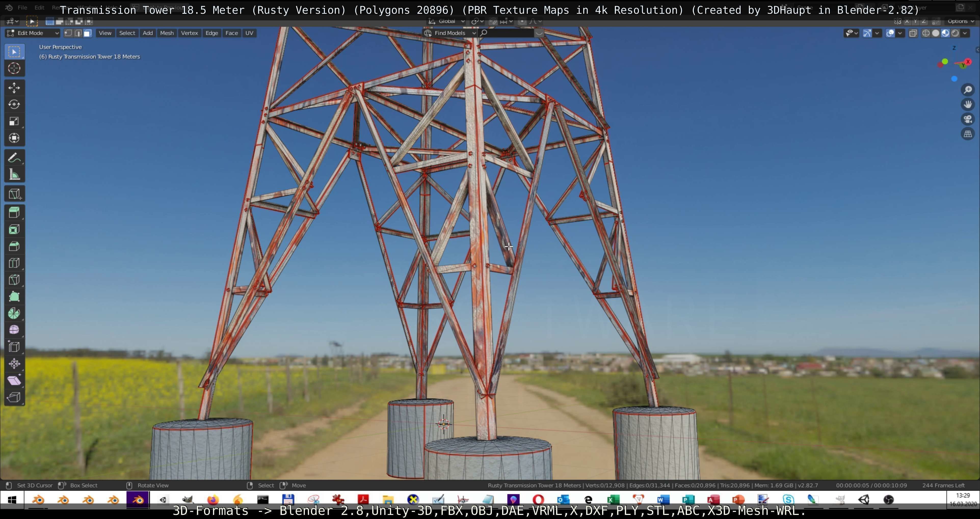Activate the 3D Cursor tool
The height and width of the screenshot is (519, 980).
click(15, 69)
